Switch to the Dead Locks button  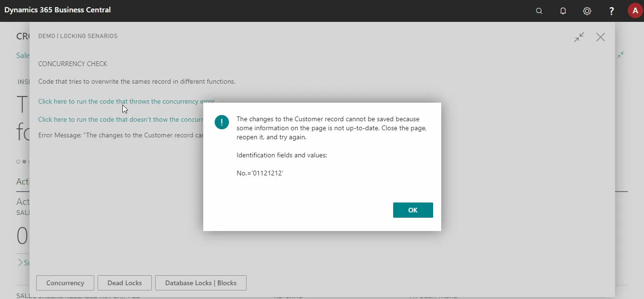pos(125,283)
